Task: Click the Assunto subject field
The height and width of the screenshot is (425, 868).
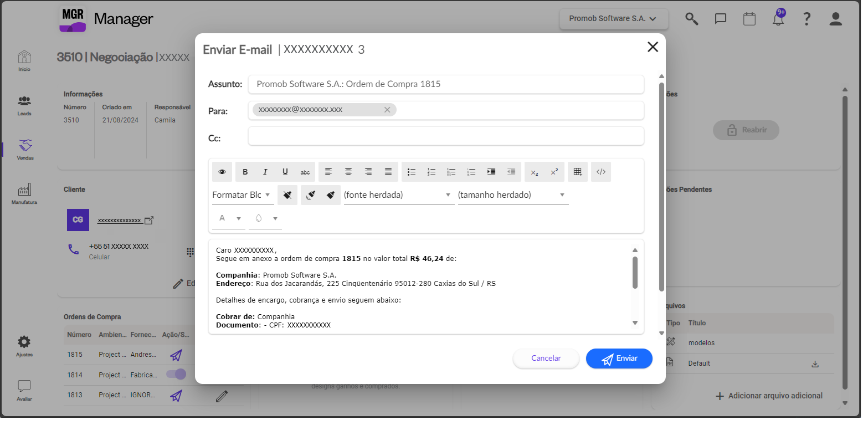Action: 446,84
